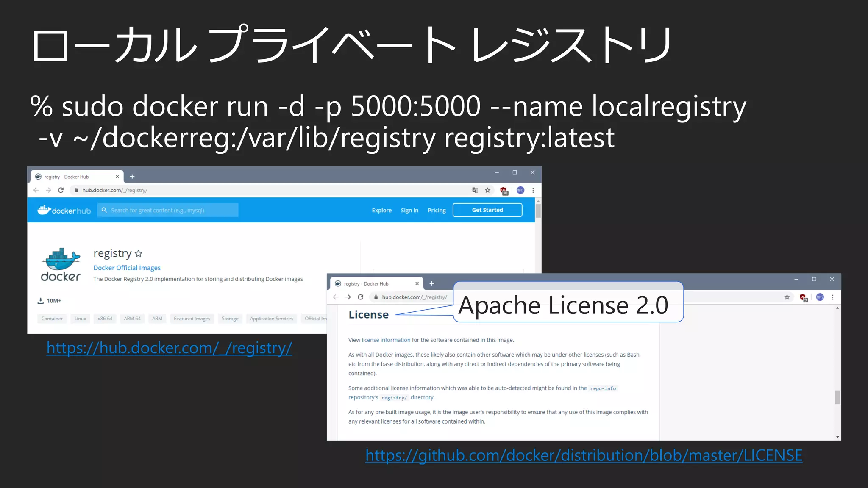Click the Docker whale image logo
Image resolution: width=868 pixels, height=488 pixels.
(61, 264)
